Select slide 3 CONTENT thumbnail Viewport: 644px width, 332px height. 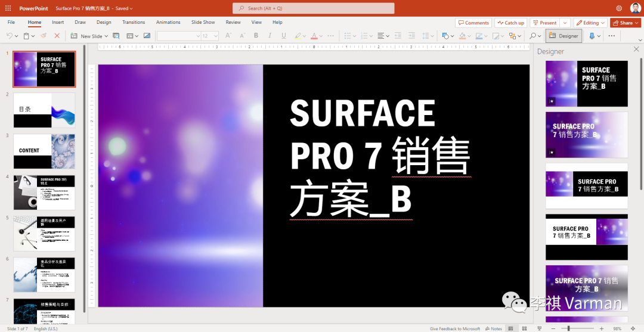coord(44,151)
